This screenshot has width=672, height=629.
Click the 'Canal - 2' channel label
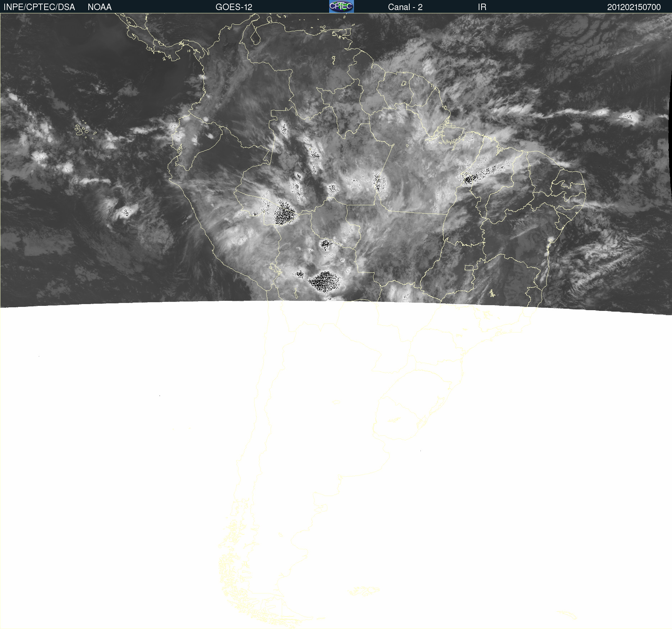(x=405, y=7)
